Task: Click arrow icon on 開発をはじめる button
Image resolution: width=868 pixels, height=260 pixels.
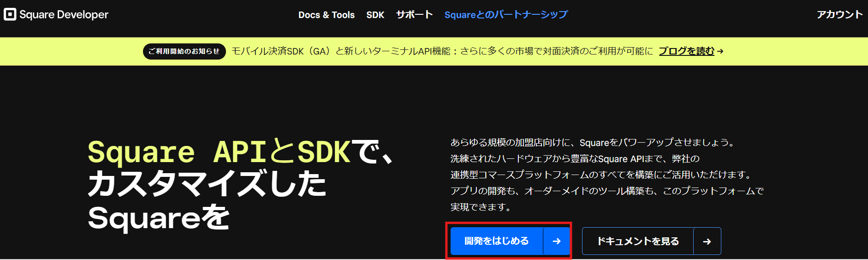Action: [557, 241]
